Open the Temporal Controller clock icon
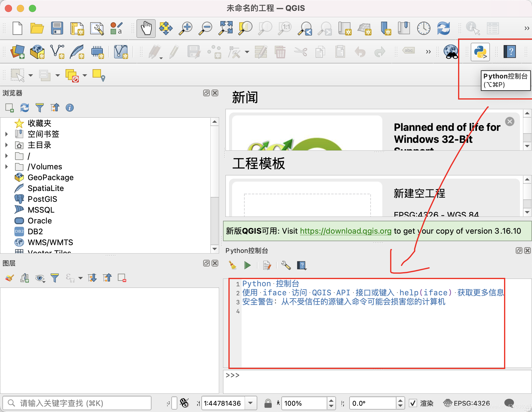The image size is (532, 412). pyautogui.click(x=423, y=28)
